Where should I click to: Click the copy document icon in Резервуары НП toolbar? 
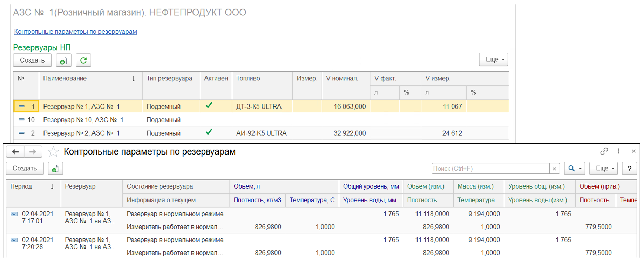63,60
